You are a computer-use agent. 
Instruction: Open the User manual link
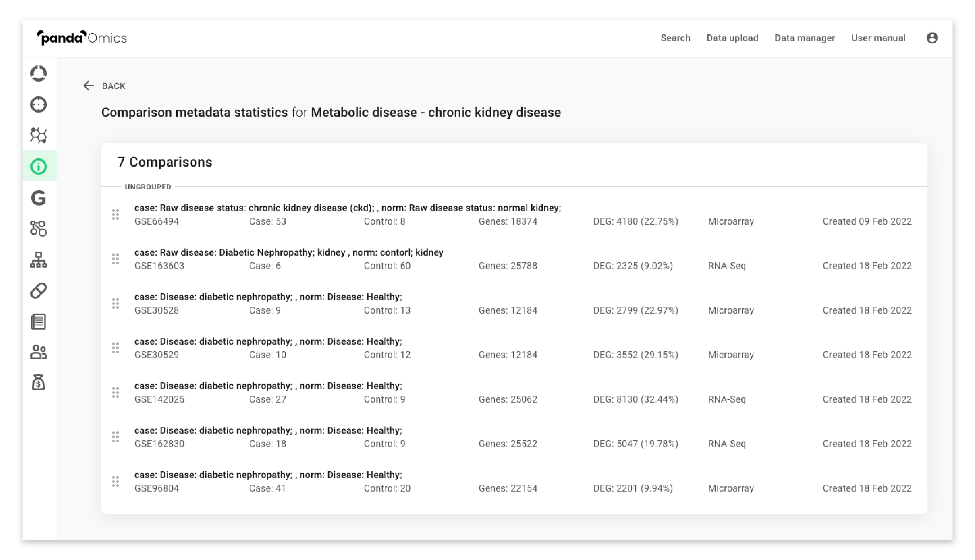878,38
